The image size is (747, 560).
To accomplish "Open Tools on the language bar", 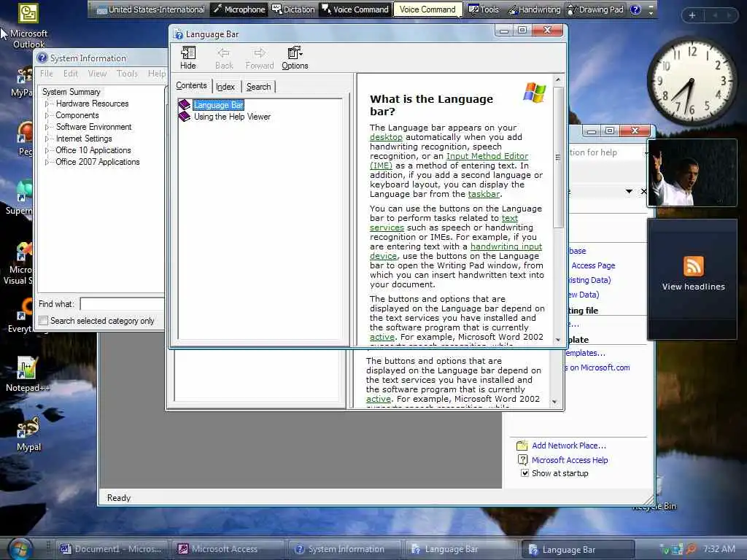I will tap(484, 9).
